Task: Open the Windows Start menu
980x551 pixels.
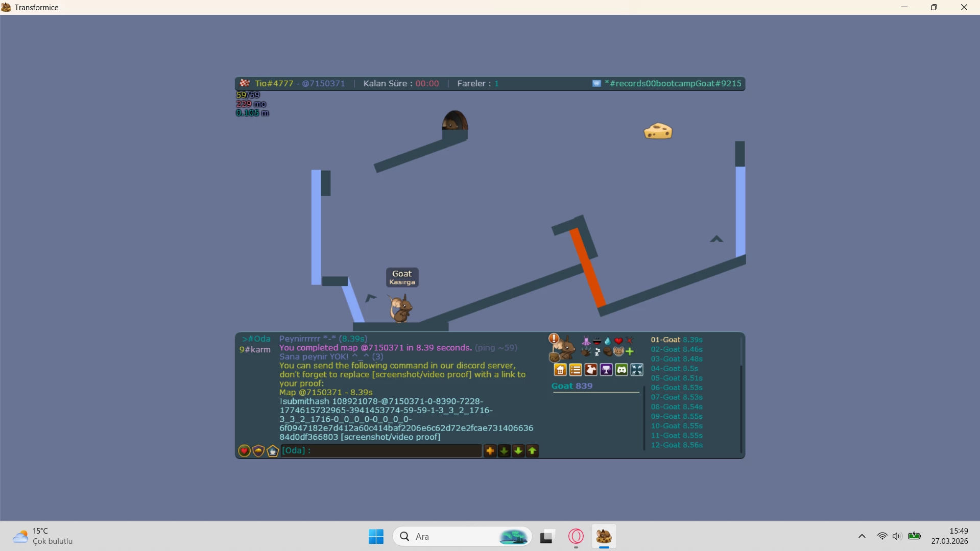Action: coord(376,537)
